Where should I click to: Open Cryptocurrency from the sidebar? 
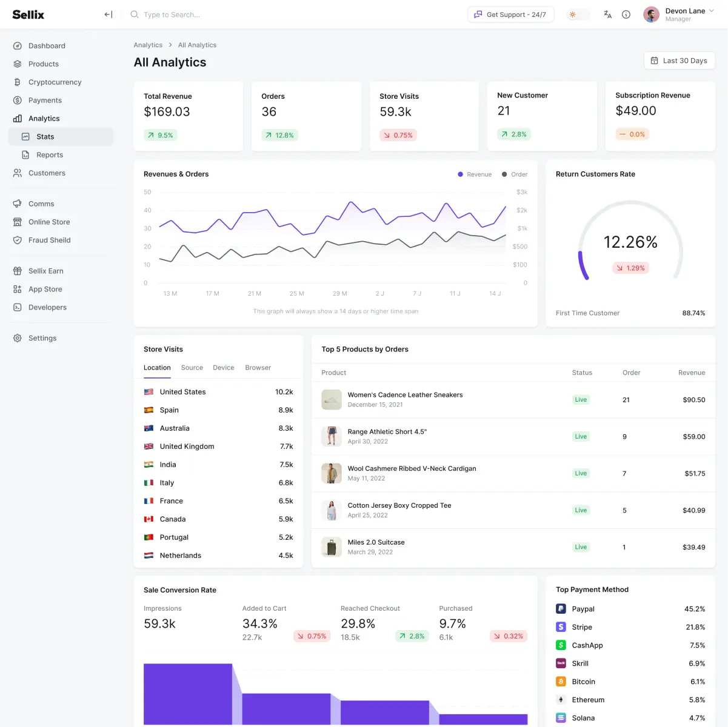pyautogui.click(x=55, y=82)
